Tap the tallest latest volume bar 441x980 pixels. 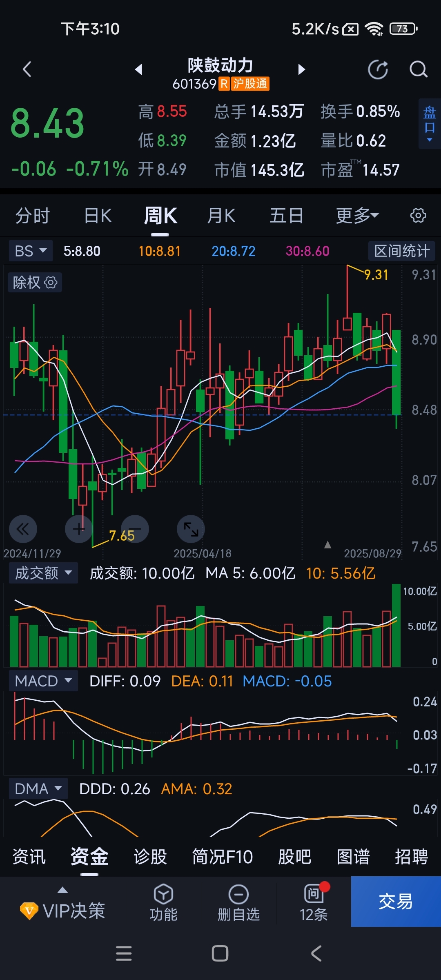pos(396,625)
